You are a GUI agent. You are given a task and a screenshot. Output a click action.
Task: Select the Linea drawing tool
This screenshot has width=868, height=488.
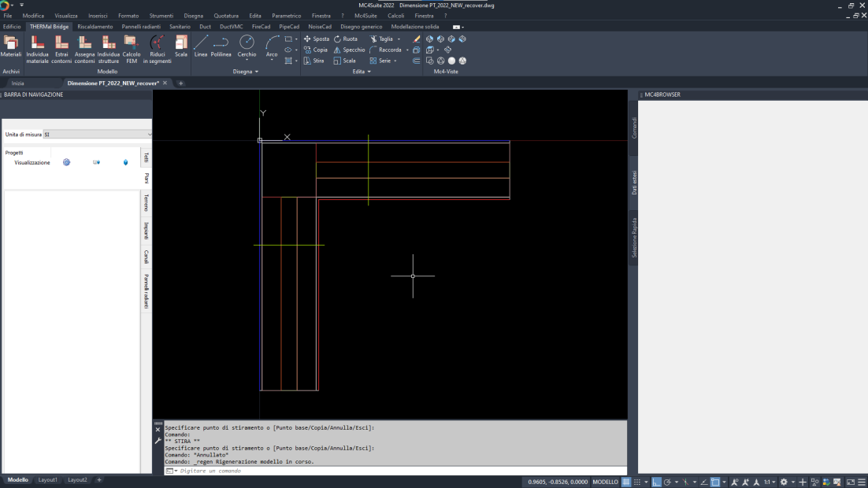click(201, 46)
